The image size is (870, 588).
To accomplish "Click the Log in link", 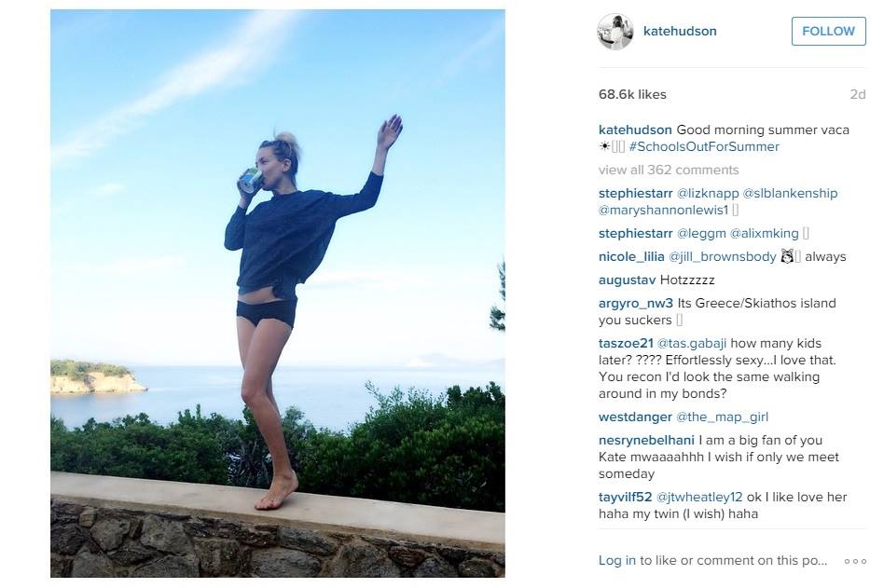I will [617, 561].
